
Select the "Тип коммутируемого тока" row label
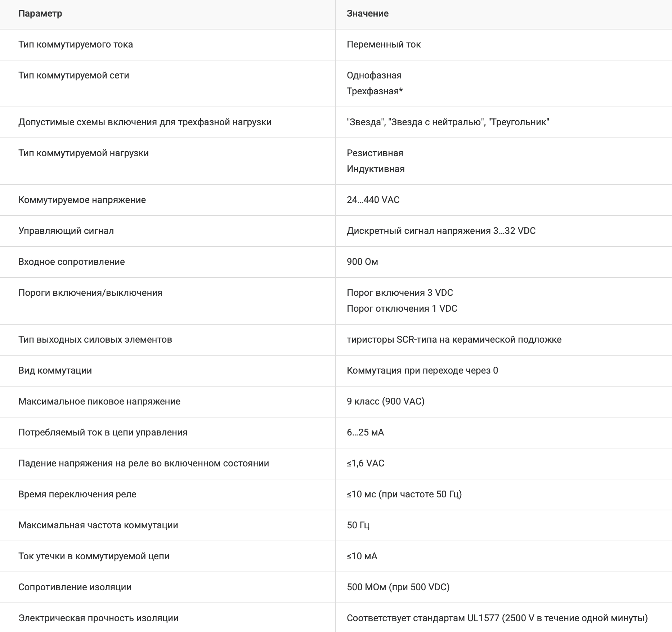point(76,45)
